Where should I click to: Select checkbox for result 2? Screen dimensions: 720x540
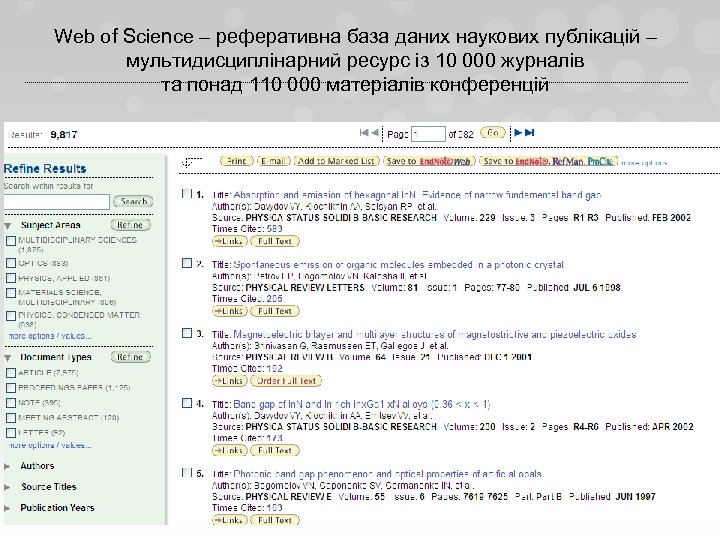pos(187,263)
